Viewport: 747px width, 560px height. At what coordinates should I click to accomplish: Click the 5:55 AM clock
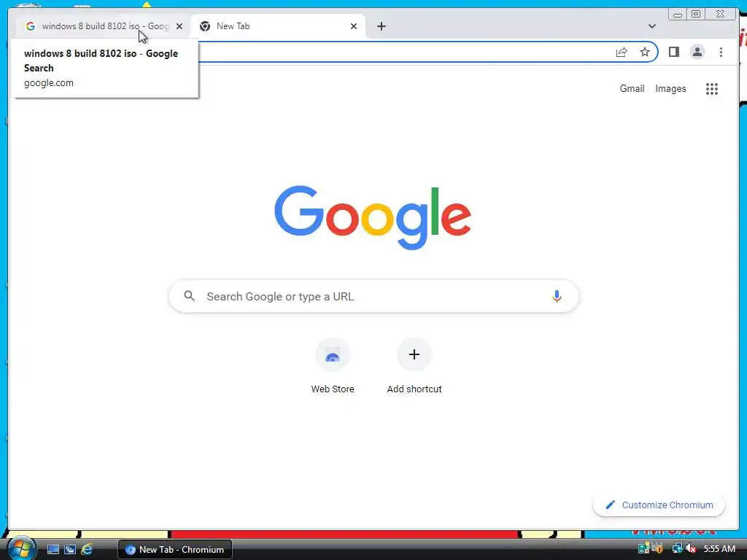[719, 548]
